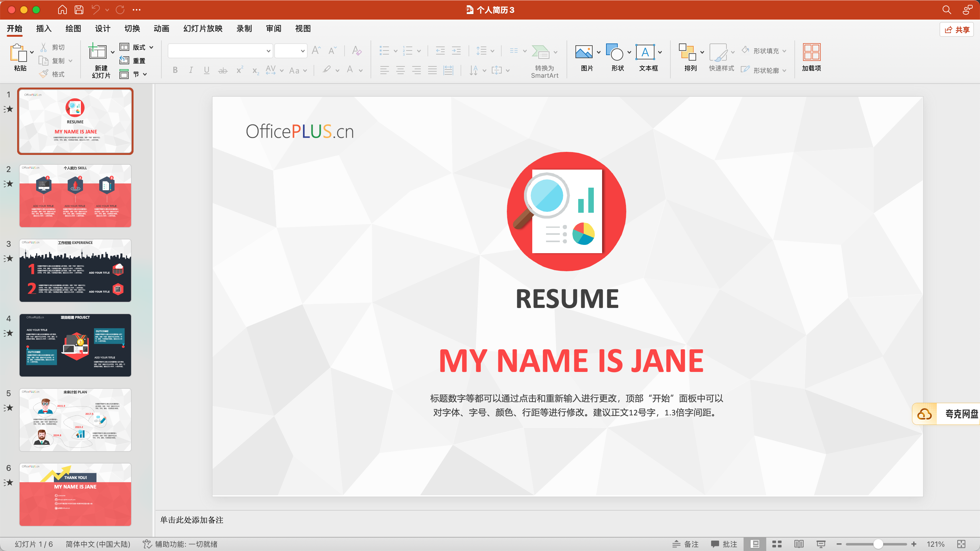Click the zoom slider handle
The height and width of the screenshot is (551, 980).
coord(878,544)
